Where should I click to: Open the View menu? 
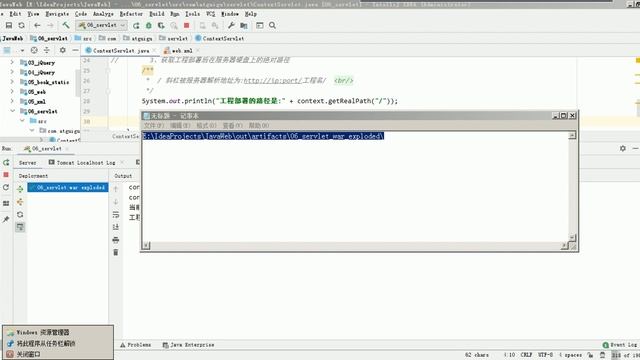[x=33, y=13]
